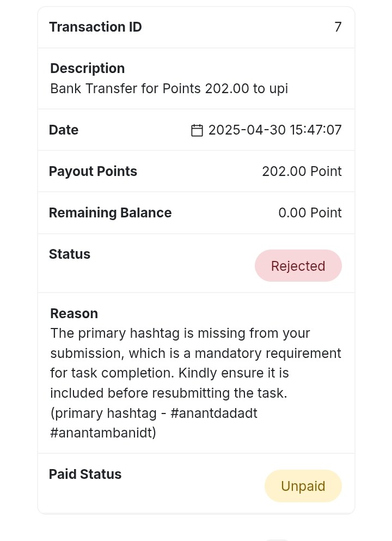Image resolution: width=392 pixels, height=541 pixels.
Task: Click the #anantambanidt hashtag text
Action: 101,433
